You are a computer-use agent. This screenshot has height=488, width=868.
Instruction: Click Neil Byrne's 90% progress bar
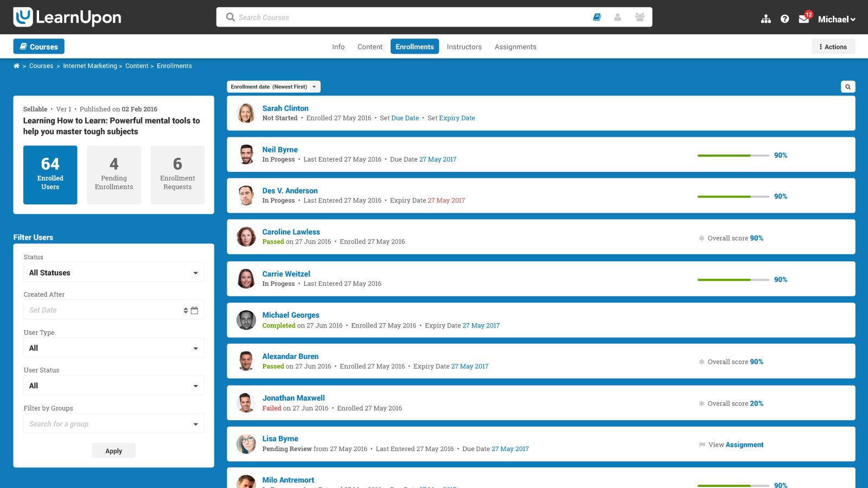[x=733, y=155]
